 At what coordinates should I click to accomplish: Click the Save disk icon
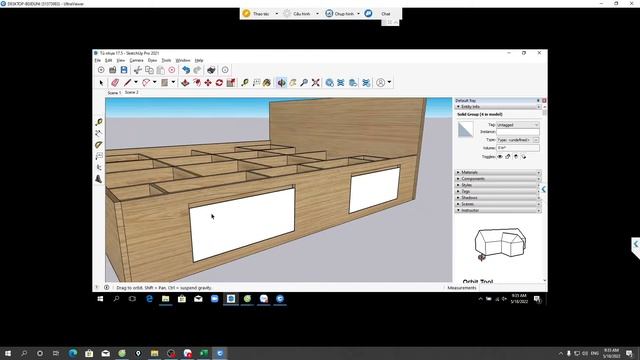[124, 70]
